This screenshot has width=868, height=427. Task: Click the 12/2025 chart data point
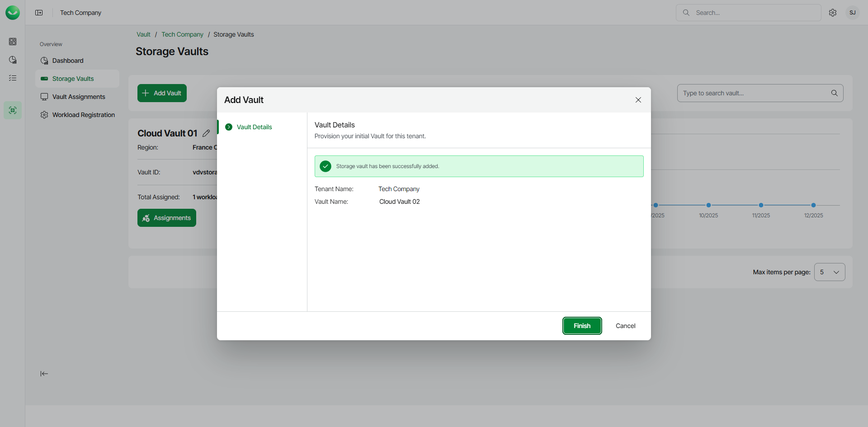pyautogui.click(x=813, y=205)
